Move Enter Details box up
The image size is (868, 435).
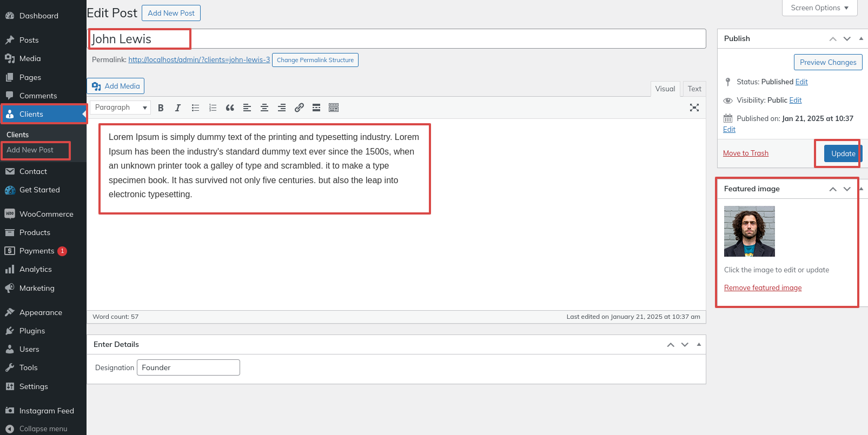click(671, 345)
